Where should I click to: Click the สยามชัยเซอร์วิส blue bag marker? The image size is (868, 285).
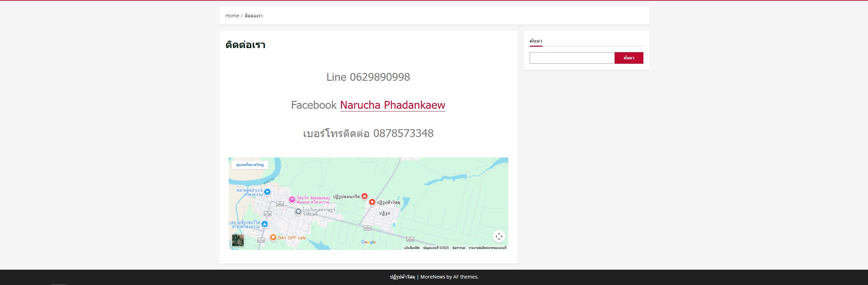pos(265,224)
